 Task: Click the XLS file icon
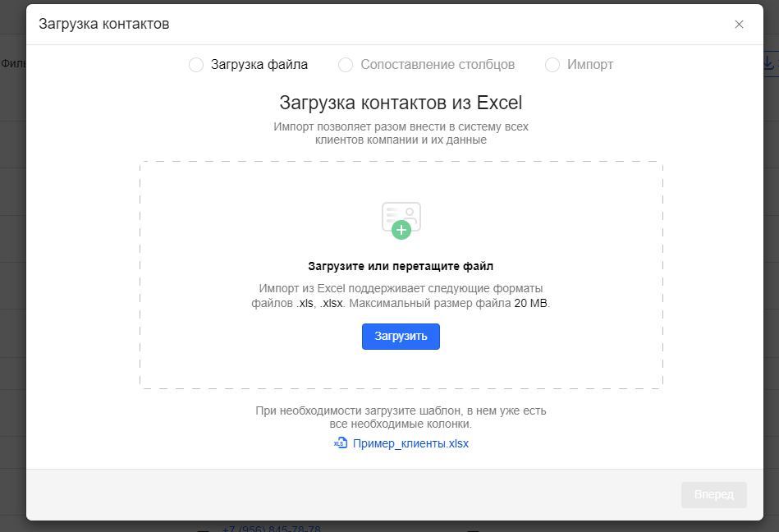341,443
